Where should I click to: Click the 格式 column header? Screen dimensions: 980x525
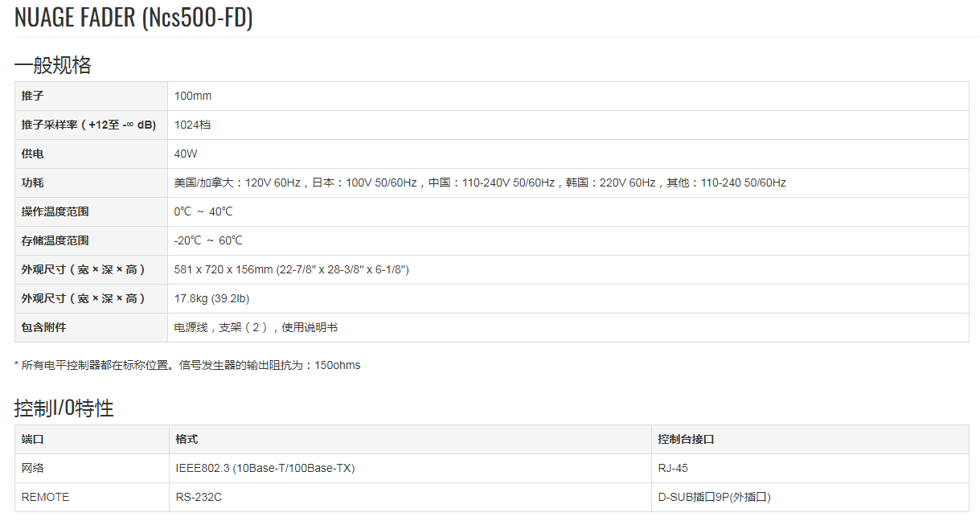187,439
